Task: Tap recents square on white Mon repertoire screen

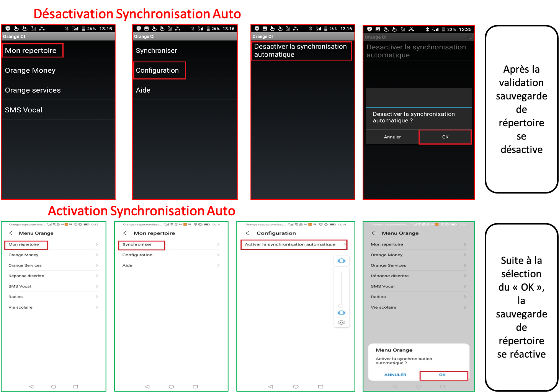Action: click(x=195, y=387)
